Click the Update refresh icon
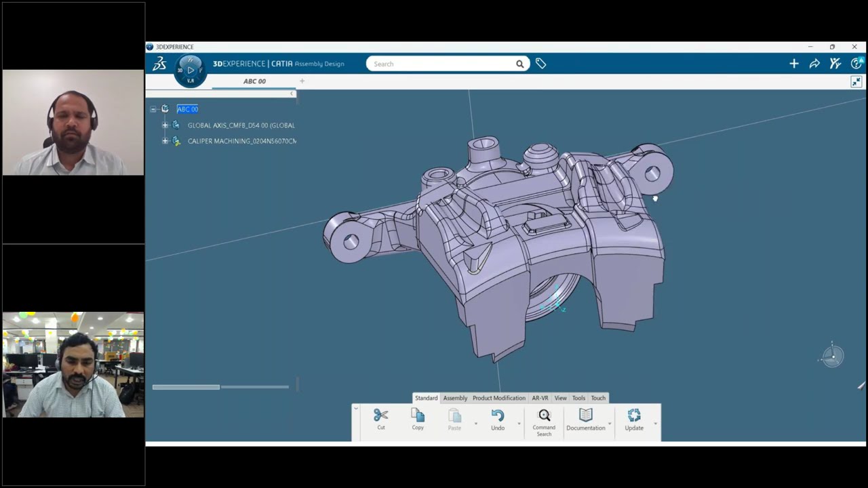Screen dimensions: 868x488 pos(634,415)
